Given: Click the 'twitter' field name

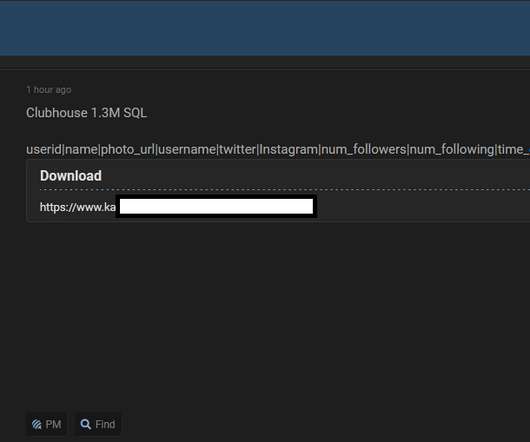Looking at the screenshot, I should click(x=237, y=149).
